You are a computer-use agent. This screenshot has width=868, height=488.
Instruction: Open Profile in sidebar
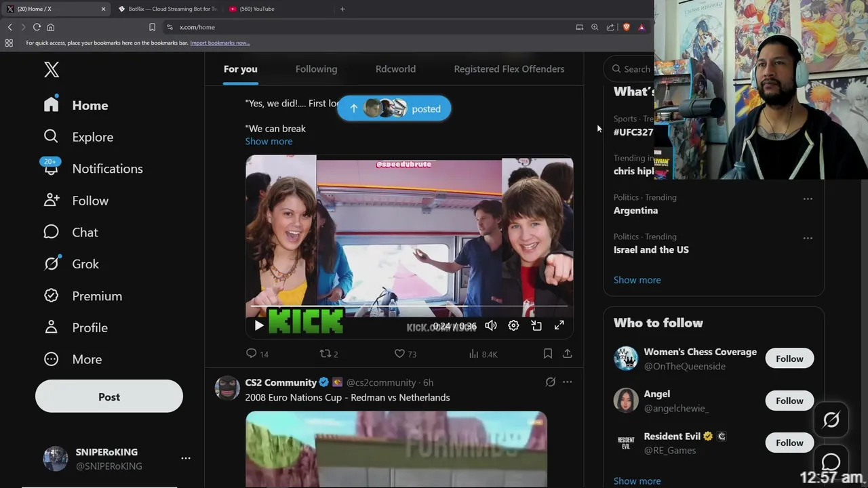(75, 327)
